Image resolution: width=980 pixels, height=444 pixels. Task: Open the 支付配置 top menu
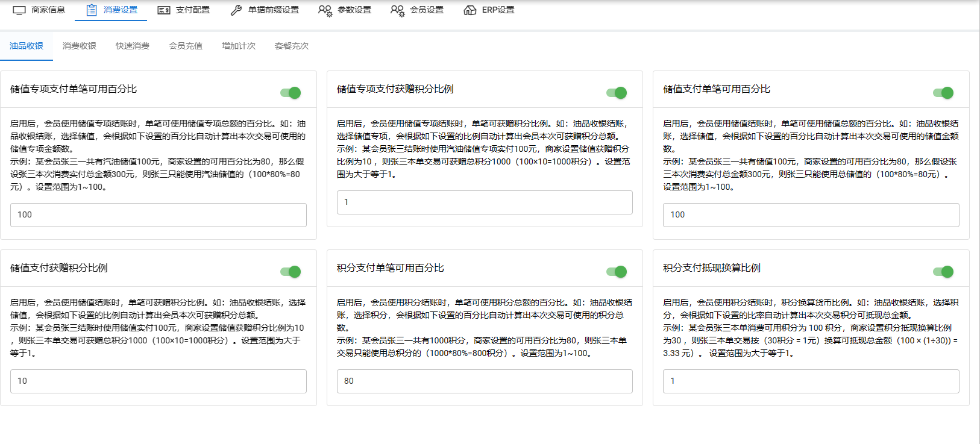point(183,10)
